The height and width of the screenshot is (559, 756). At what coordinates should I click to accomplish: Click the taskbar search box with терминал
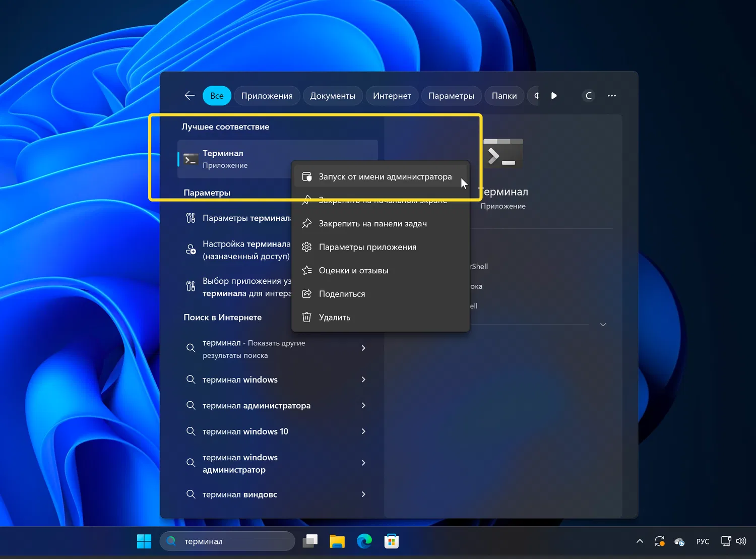tap(227, 541)
